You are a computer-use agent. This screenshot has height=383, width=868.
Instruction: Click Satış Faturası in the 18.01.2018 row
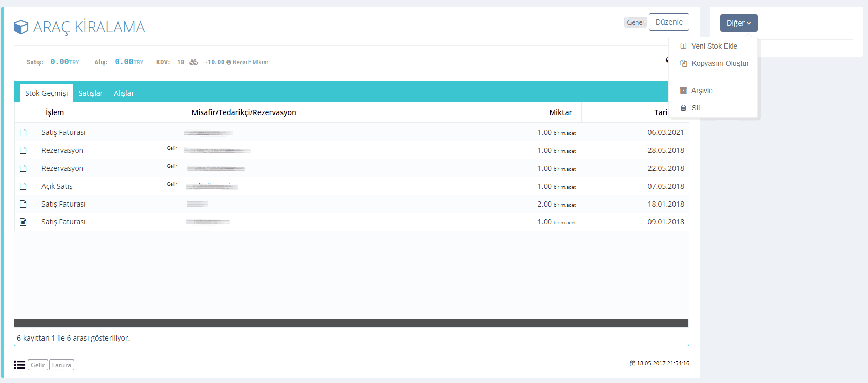click(x=63, y=204)
